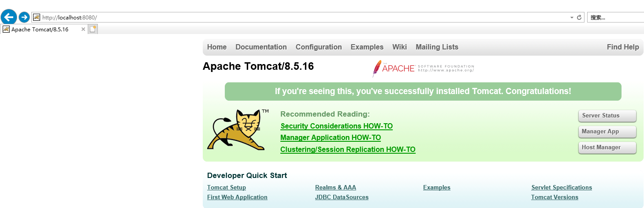644x208 pixels.
Task: Open the First Web Application link
Action: pos(237,197)
